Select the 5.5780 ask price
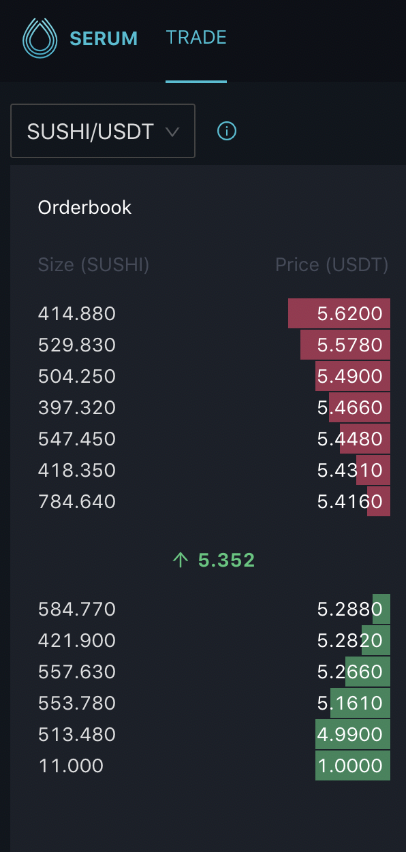406x852 pixels. click(350, 345)
